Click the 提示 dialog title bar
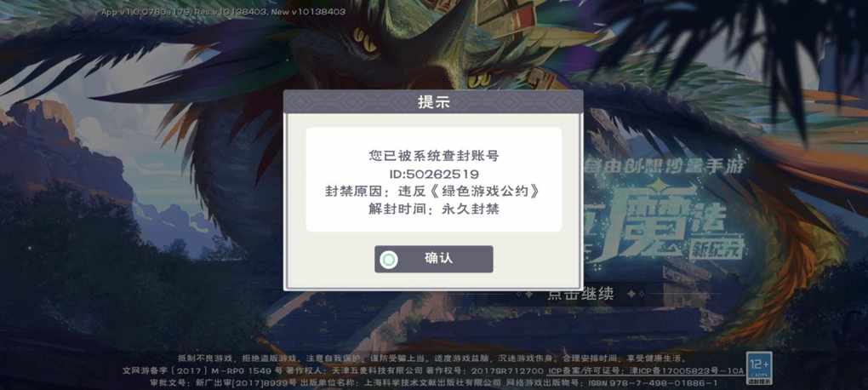Screen dimensions: 868x390 click(x=433, y=102)
